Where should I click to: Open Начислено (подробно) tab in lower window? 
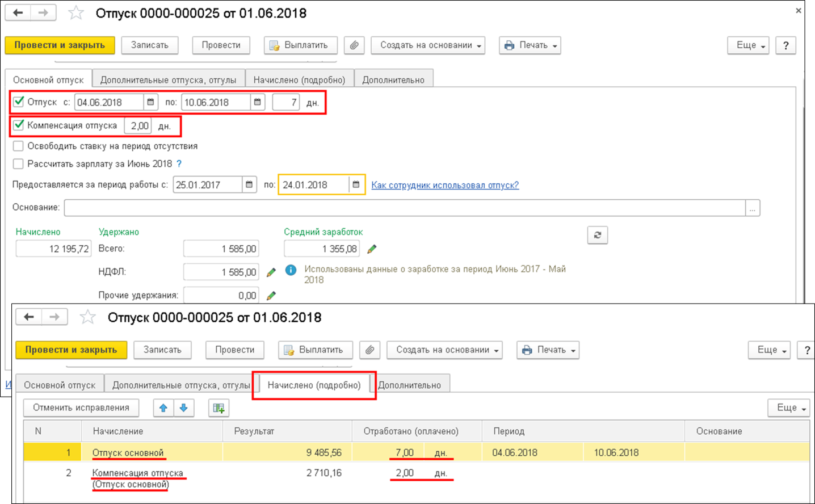tap(314, 385)
